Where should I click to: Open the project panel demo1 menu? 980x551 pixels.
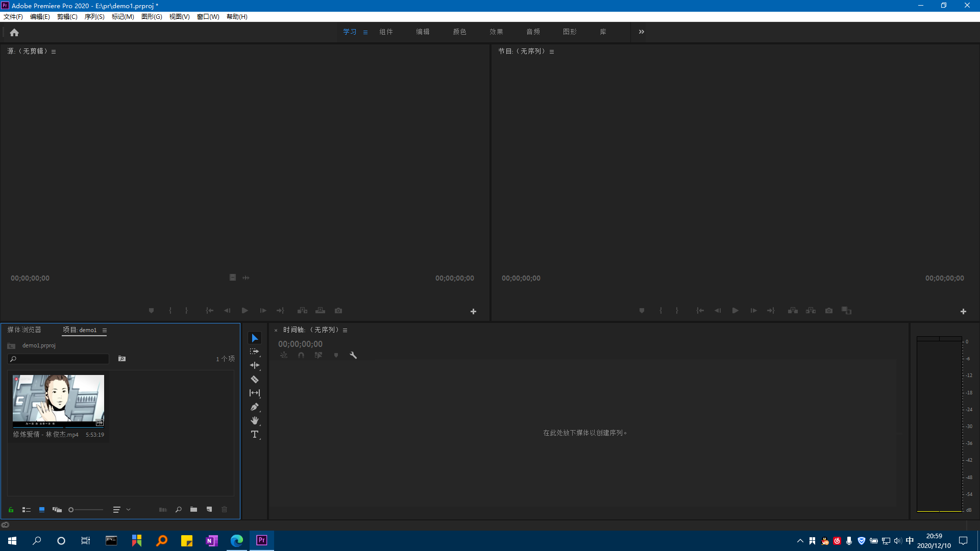click(105, 330)
